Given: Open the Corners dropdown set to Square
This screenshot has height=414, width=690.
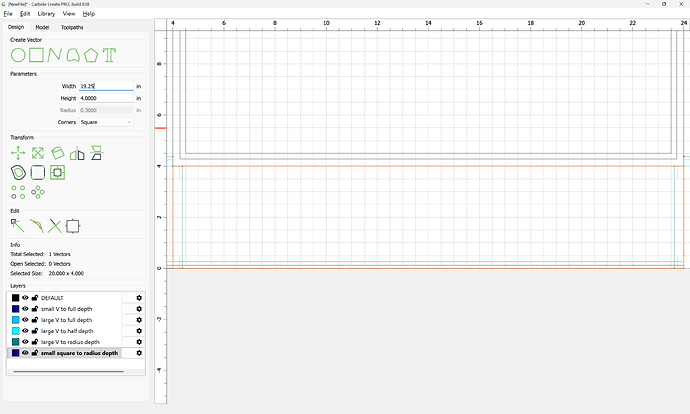Looking at the screenshot, I should pos(106,122).
